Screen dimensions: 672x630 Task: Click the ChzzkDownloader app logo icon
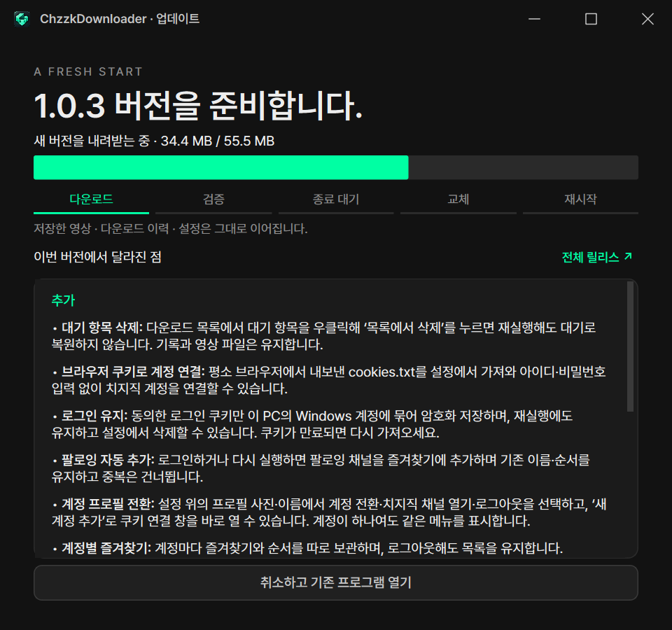point(22,19)
